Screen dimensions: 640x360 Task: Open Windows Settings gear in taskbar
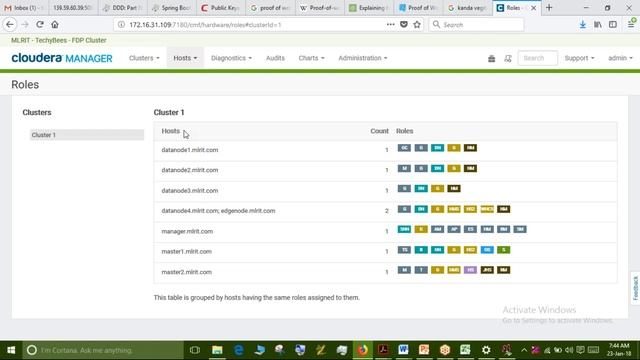[x=486, y=350]
